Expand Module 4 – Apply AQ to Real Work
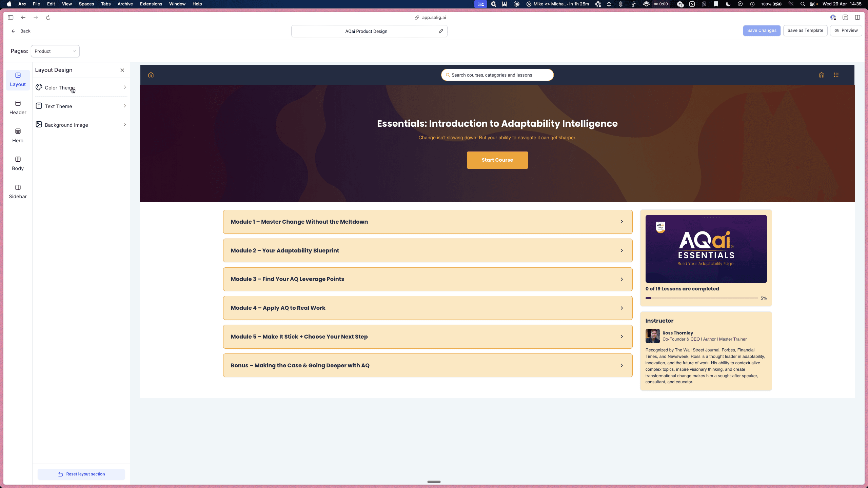868x488 pixels. pyautogui.click(x=428, y=308)
